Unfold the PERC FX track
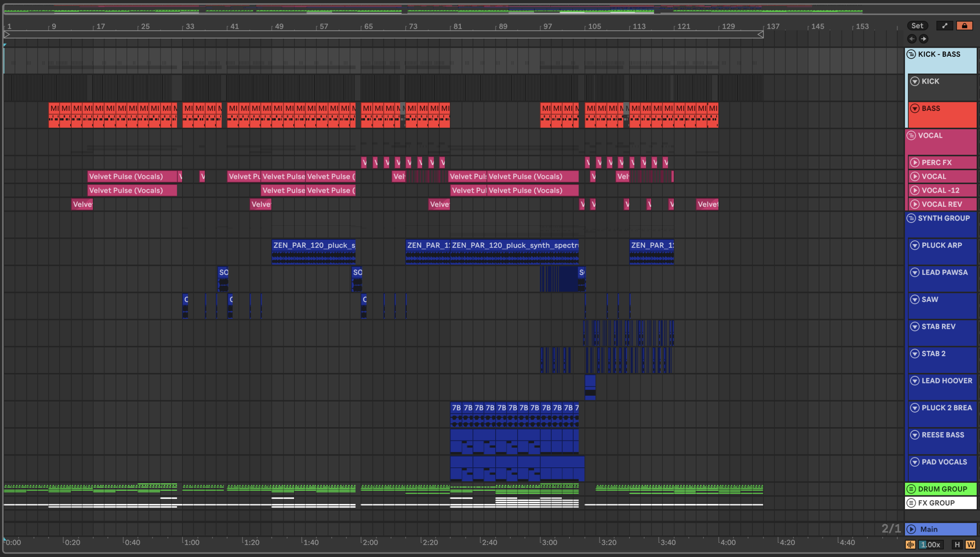 [x=914, y=163]
